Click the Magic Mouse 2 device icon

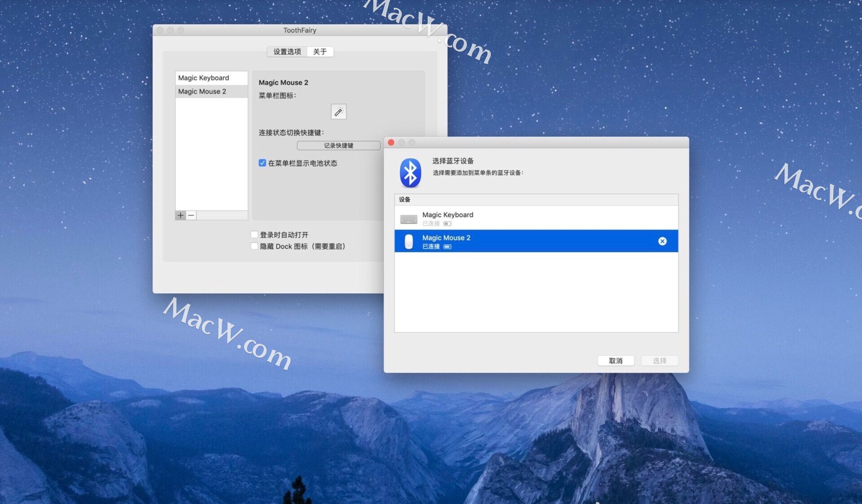point(409,241)
